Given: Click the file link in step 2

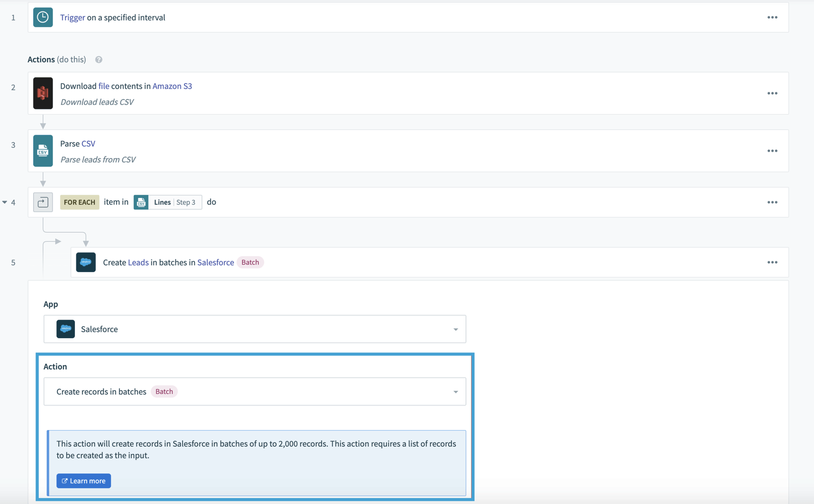Looking at the screenshot, I should (104, 86).
